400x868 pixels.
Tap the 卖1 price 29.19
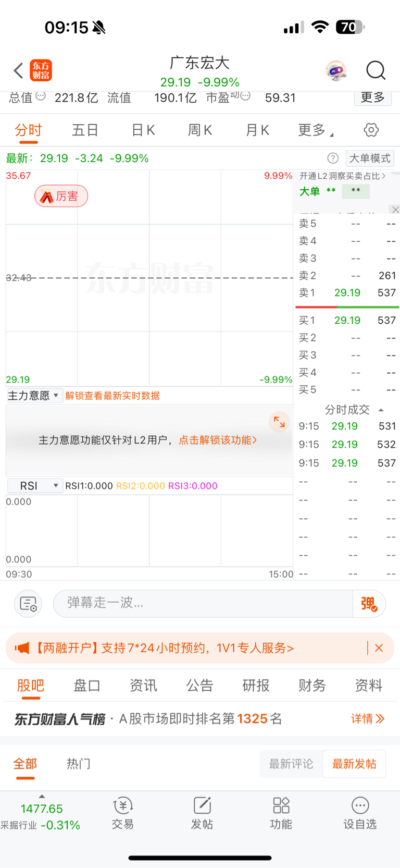[x=347, y=293]
